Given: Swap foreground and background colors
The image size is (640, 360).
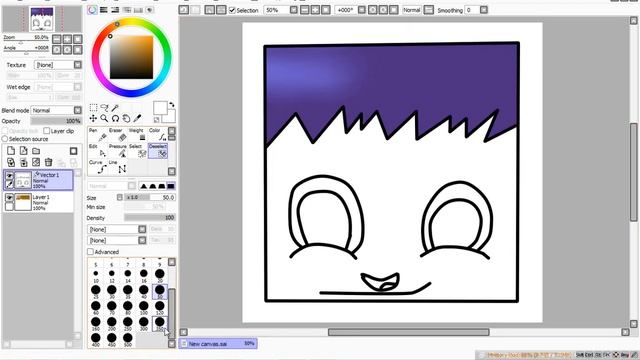Looking at the screenshot, I should pyautogui.click(x=171, y=105).
